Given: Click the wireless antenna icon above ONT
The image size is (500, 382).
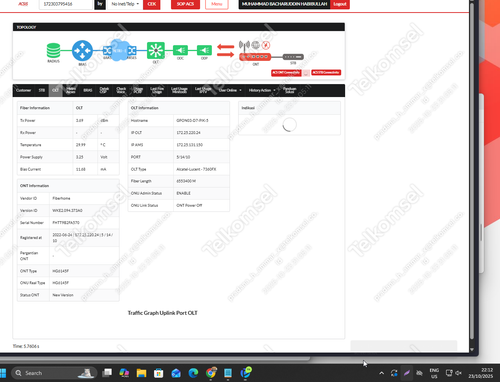Looking at the screenshot, I should click(x=244, y=45).
